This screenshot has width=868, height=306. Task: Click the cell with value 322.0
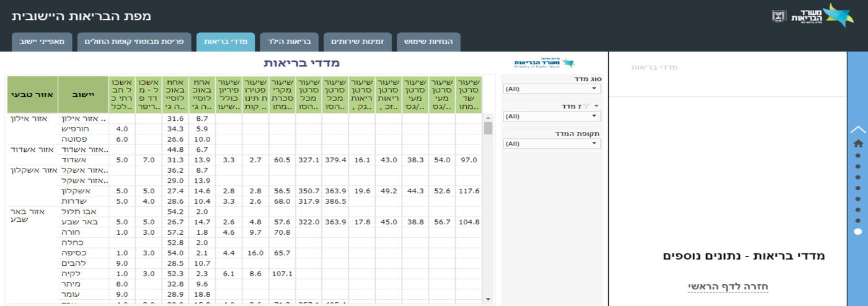(x=309, y=222)
